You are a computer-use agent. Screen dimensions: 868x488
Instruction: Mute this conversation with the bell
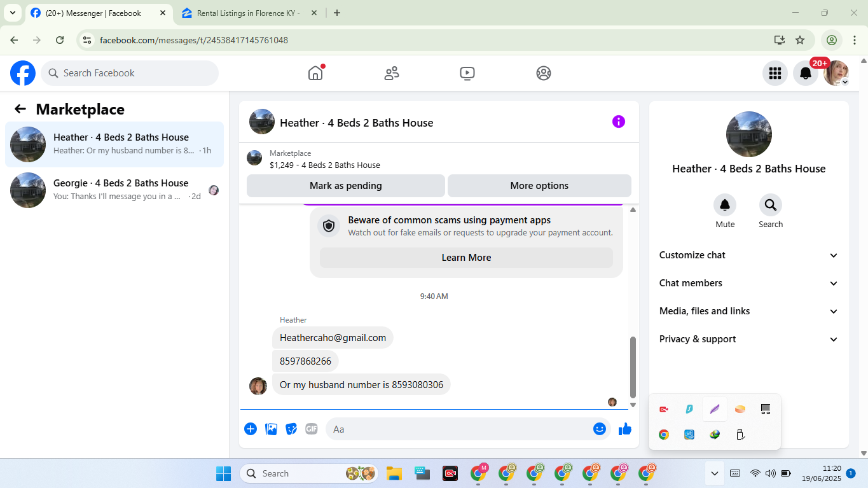click(x=725, y=205)
